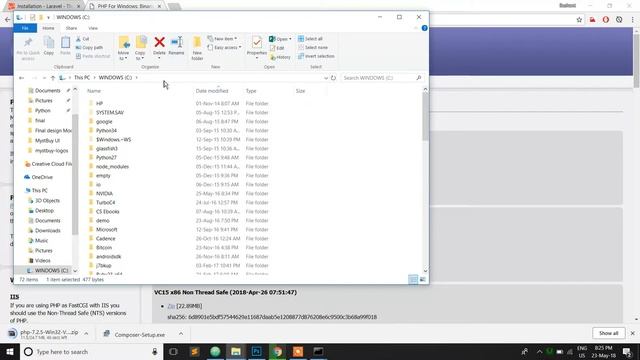Select WINDOWS (C:) in navigation pane
Screen dimensions: 640x360
[x=51, y=271]
